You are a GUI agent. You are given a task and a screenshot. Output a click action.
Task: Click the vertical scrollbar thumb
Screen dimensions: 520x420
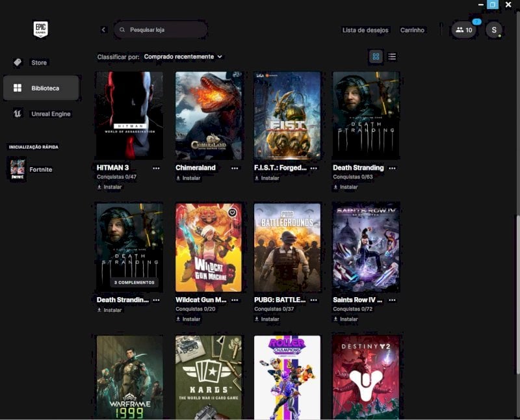click(x=517, y=295)
